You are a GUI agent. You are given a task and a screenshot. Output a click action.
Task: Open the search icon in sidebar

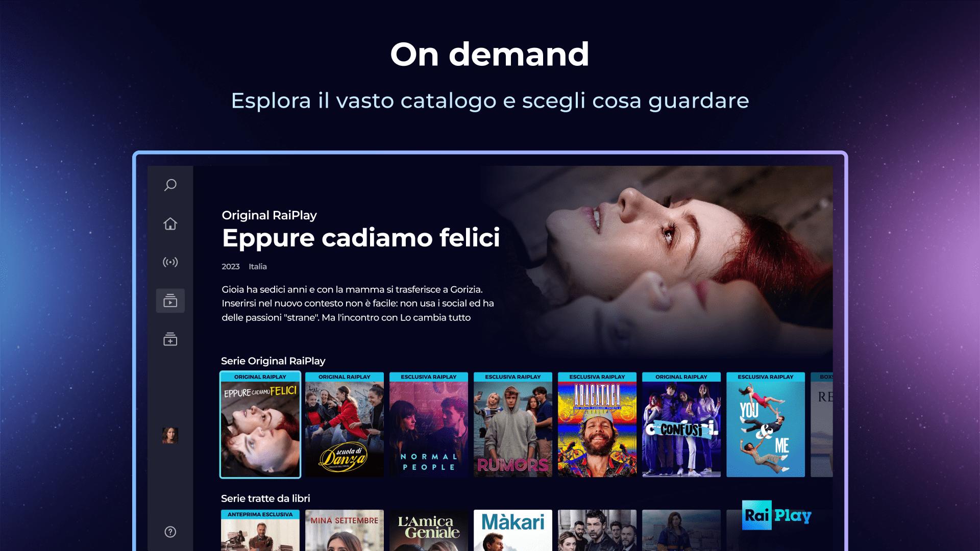170,185
